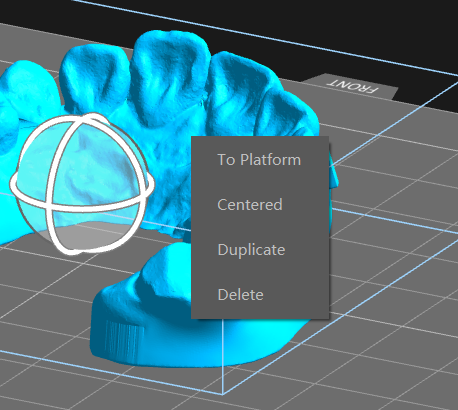This screenshot has height=410, width=458.
Task: Click the model fragment right of the context menu
Action: [x=334, y=173]
